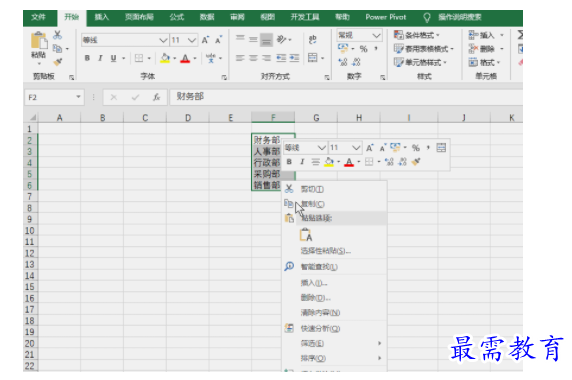Click the cancel X in formula bar

pos(113,97)
